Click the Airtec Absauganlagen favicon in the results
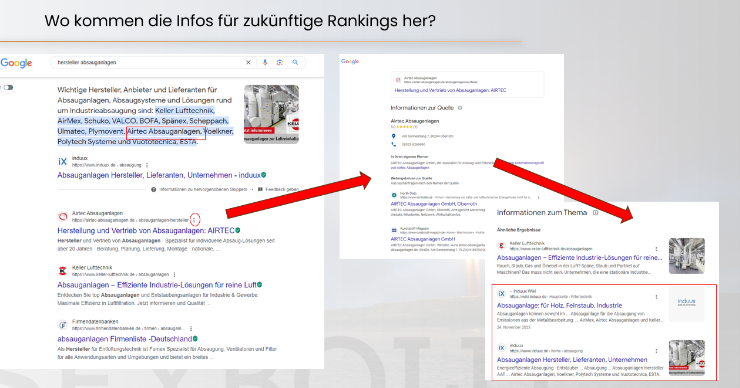This screenshot has height=388, width=740. tap(63, 217)
